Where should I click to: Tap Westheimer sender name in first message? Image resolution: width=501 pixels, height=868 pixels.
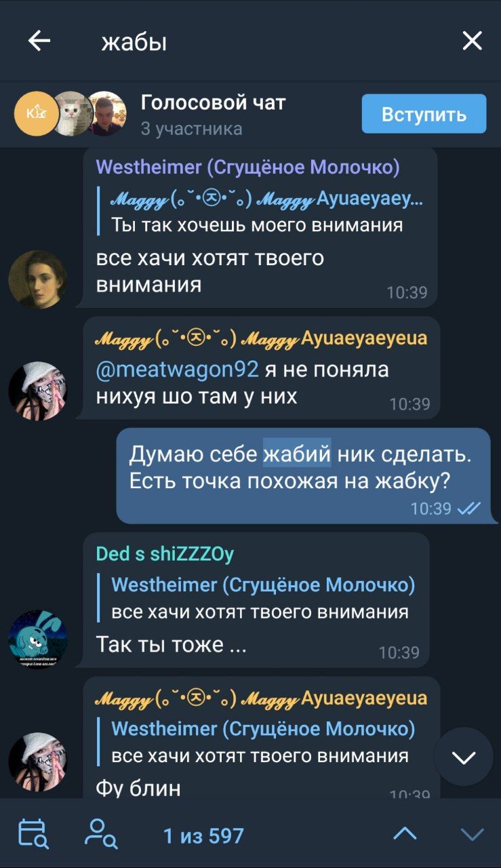248,167
